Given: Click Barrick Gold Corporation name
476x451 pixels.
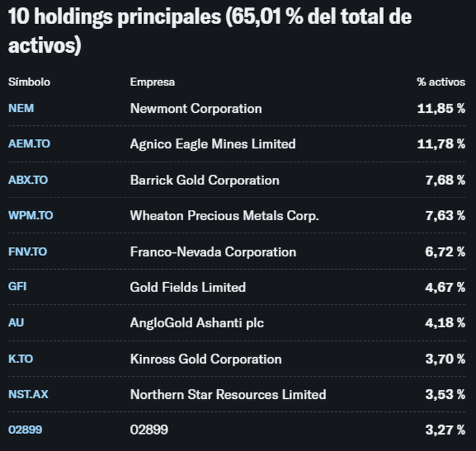Looking at the screenshot, I should (204, 180).
